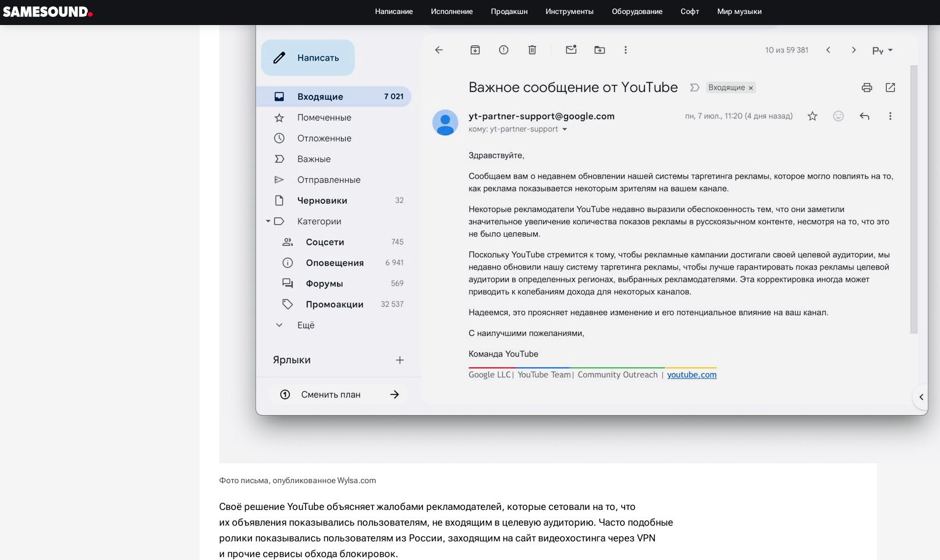Create a new label with plus icon
This screenshot has width=940, height=560.
tap(400, 360)
